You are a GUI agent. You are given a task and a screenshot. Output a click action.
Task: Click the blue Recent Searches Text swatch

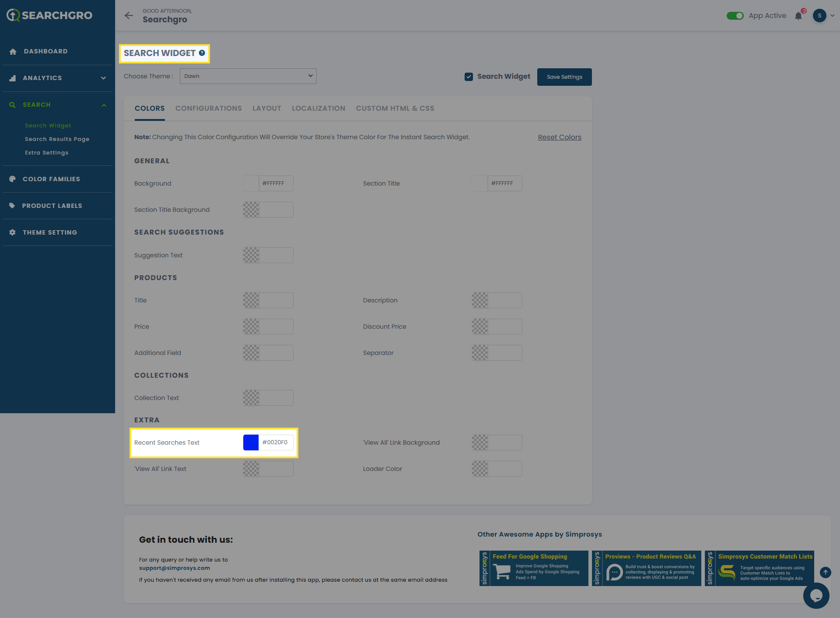tap(251, 442)
